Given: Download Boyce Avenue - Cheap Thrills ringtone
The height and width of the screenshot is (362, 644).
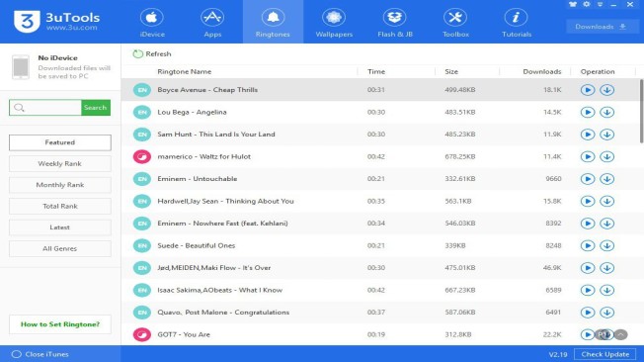Looking at the screenshot, I should click(607, 90).
